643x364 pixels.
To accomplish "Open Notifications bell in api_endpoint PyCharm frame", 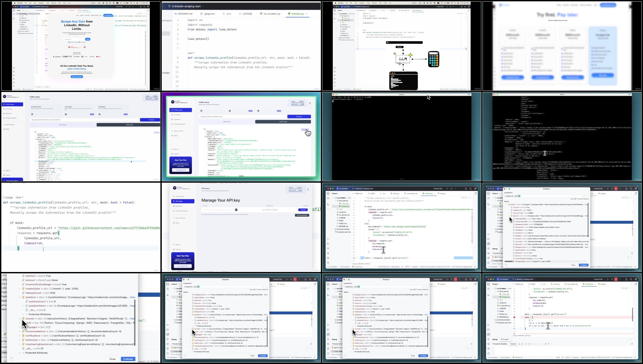I will click(476, 194).
